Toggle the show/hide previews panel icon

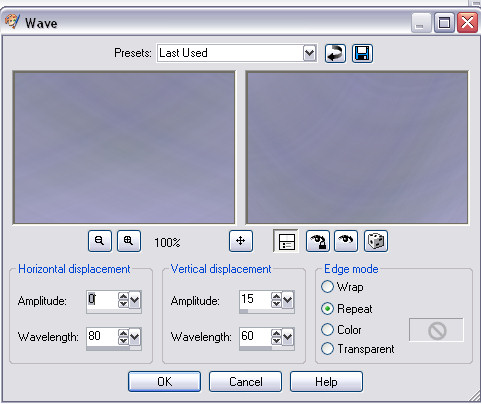tap(286, 241)
